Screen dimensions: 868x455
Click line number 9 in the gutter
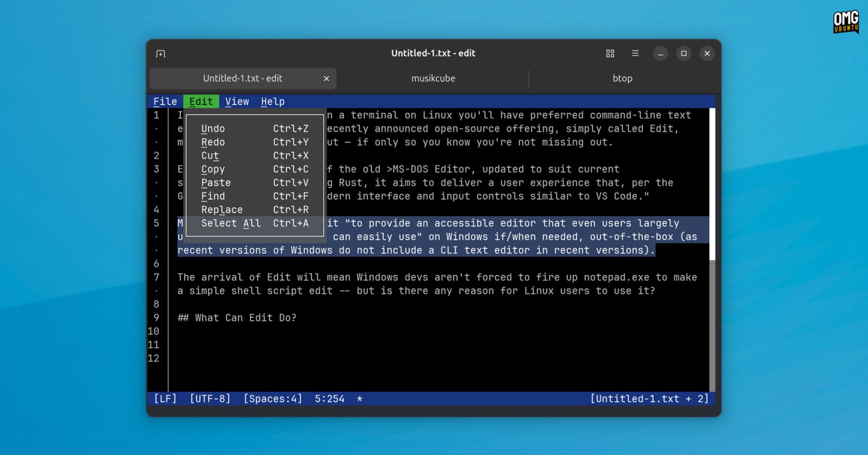coord(157,318)
